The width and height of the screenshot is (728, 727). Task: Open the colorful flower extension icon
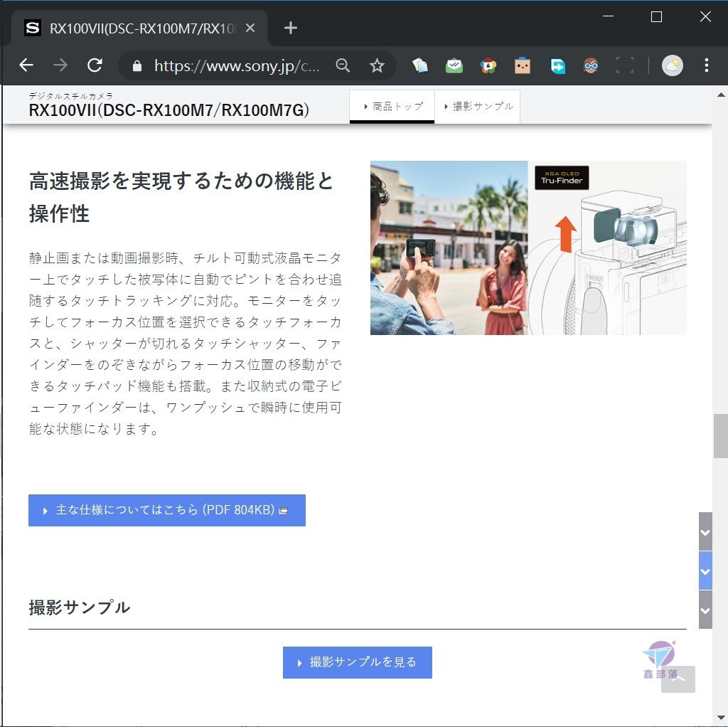coord(488,65)
